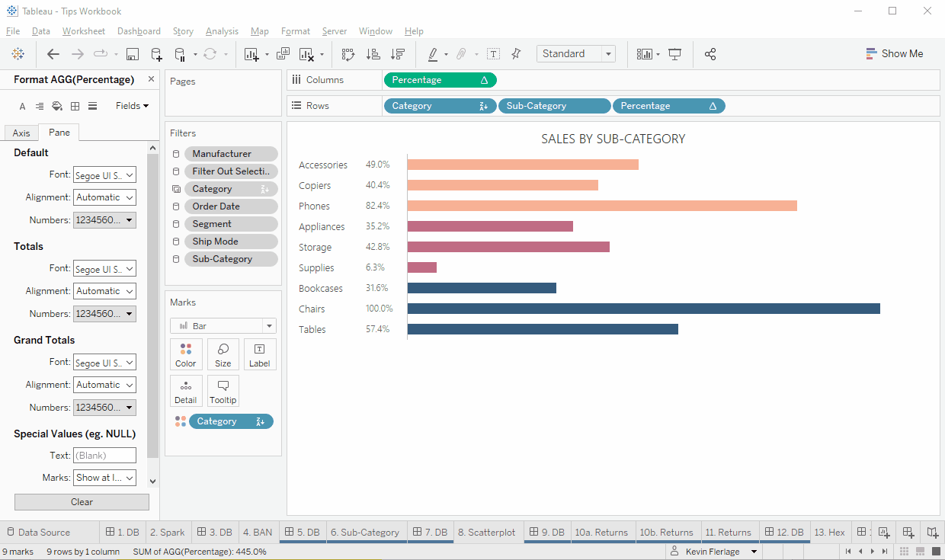The height and width of the screenshot is (560, 945).
Task: Select the Font format icon
Action: click(x=22, y=106)
